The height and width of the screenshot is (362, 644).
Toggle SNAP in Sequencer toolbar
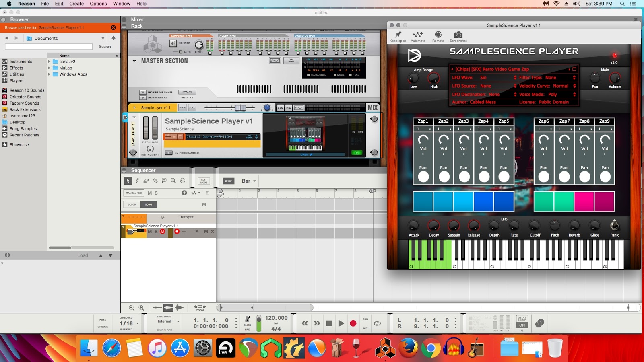229,181
